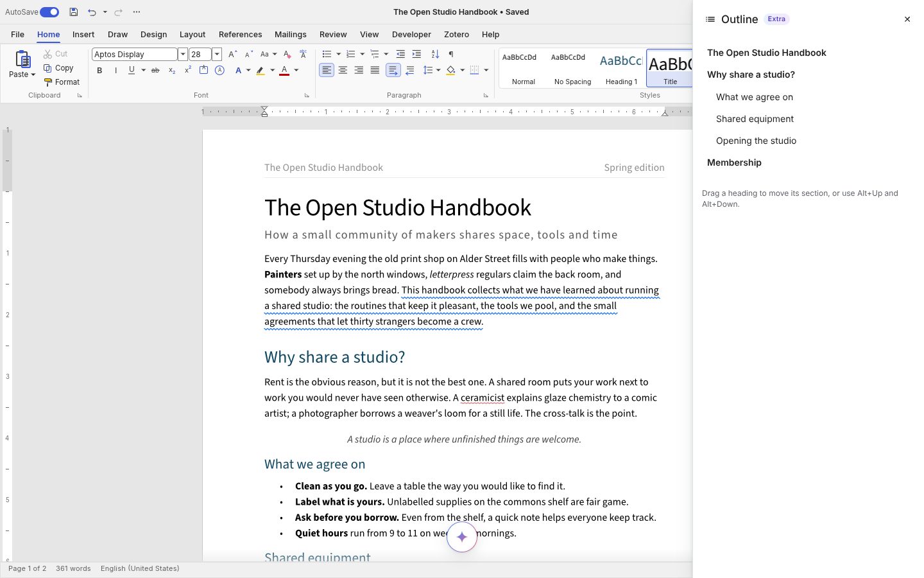The height and width of the screenshot is (578, 924).
Task: Open the Zotero tab
Action: (456, 35)
